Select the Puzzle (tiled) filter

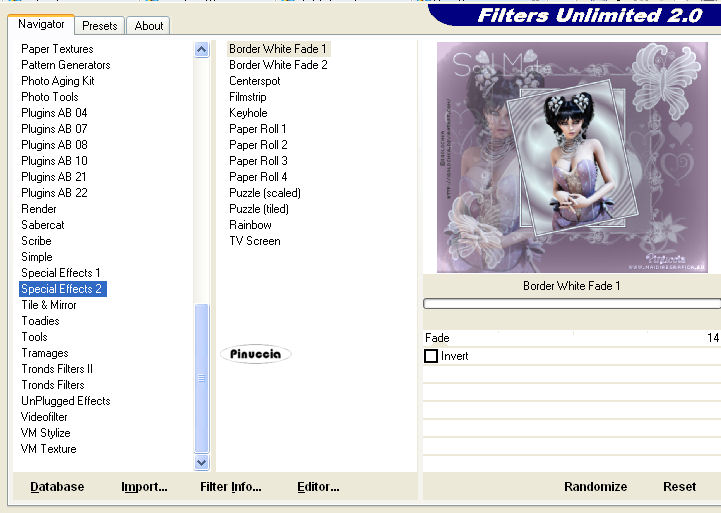click(259, 209)
